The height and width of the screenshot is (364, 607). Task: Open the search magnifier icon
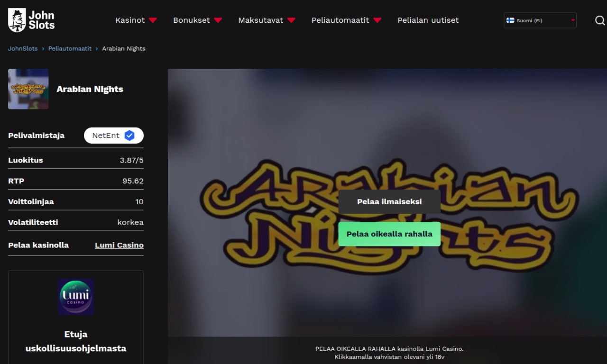600,20
